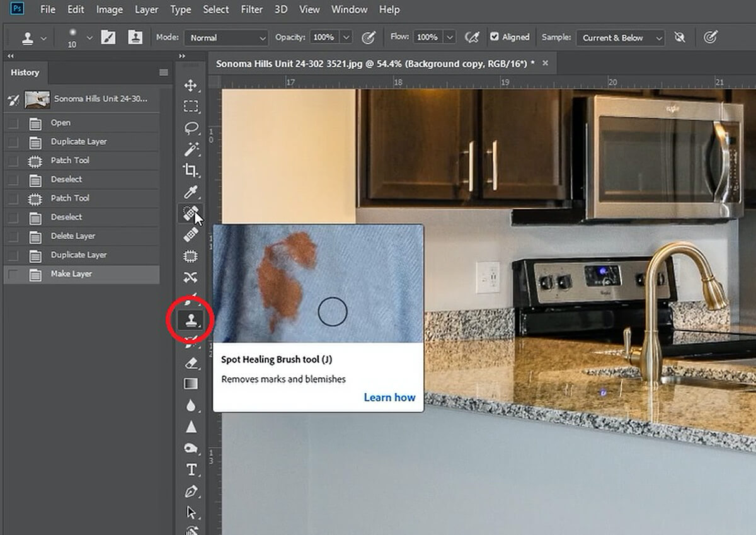Open the Sample dropdown showing Current & Below
This screenshot has width=756, height=535.
621,38
